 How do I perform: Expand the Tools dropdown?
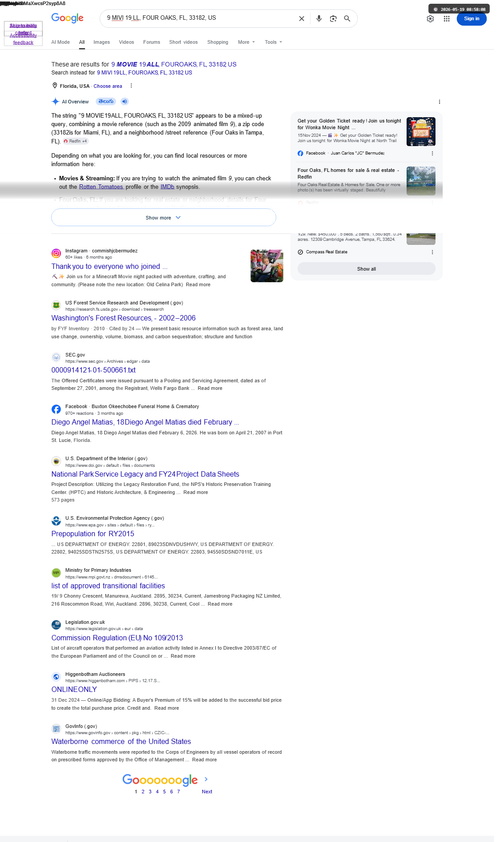[273, 42]
